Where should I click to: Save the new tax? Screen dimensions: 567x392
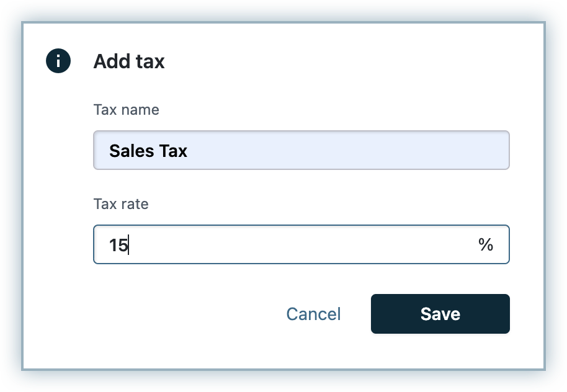pyautogui.click(x=440, y=314)
